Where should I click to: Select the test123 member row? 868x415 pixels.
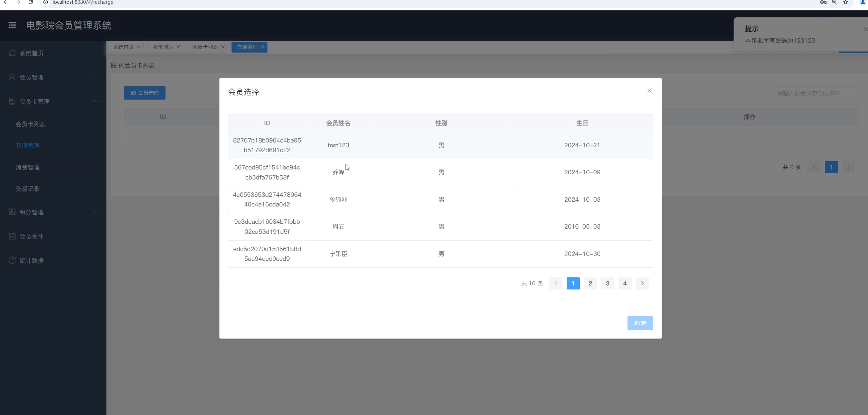(338, 145)
